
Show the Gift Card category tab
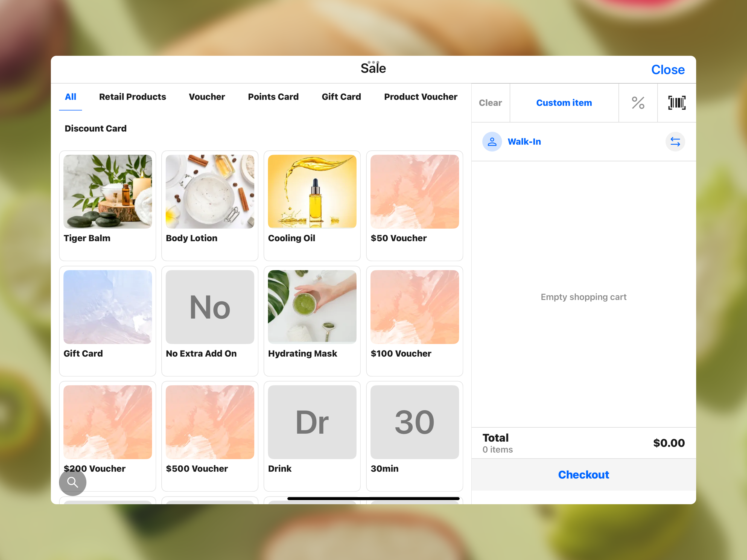click(342, 97)
